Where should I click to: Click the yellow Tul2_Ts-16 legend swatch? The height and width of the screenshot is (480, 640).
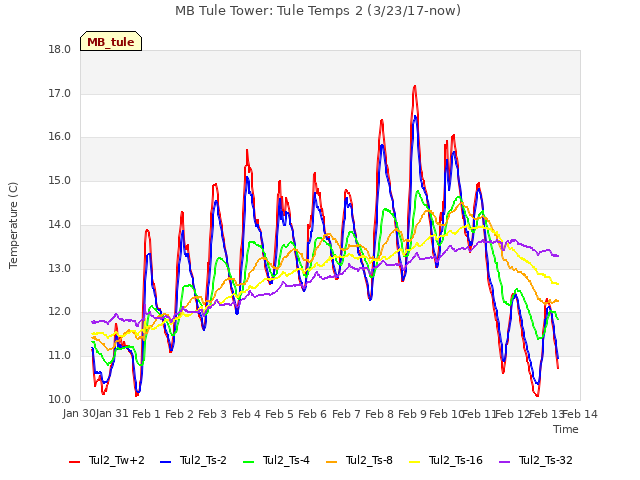[414, 461]
